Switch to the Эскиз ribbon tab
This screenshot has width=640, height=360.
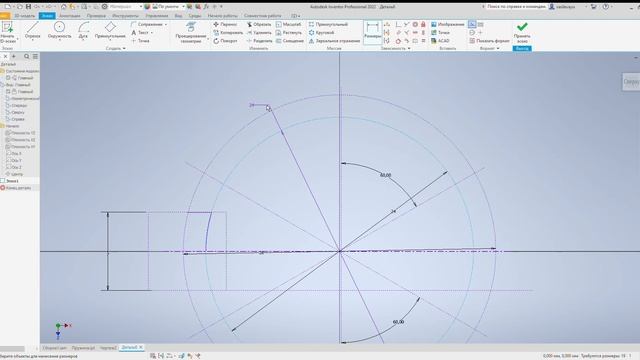tap(47, 16)
